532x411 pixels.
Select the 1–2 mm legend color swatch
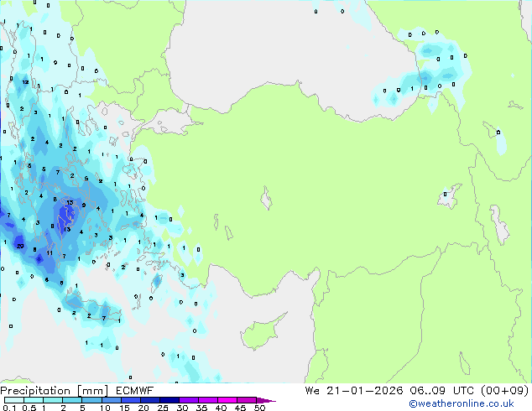(53, 400)
